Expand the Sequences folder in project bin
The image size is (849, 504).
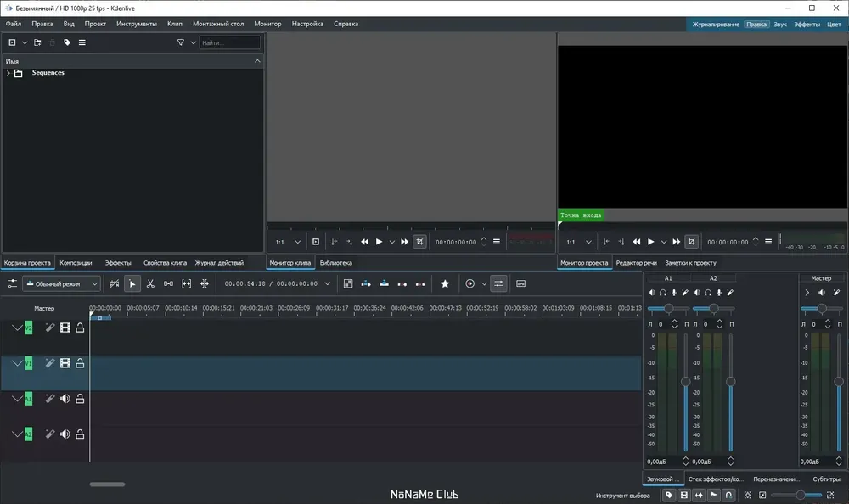click(8, 73)
